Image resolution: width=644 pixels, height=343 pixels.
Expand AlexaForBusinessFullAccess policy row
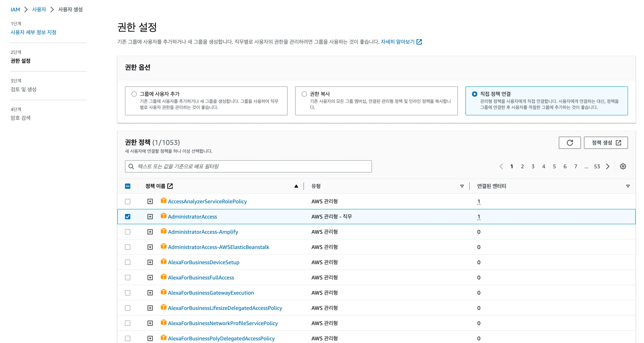coord(150,278)
